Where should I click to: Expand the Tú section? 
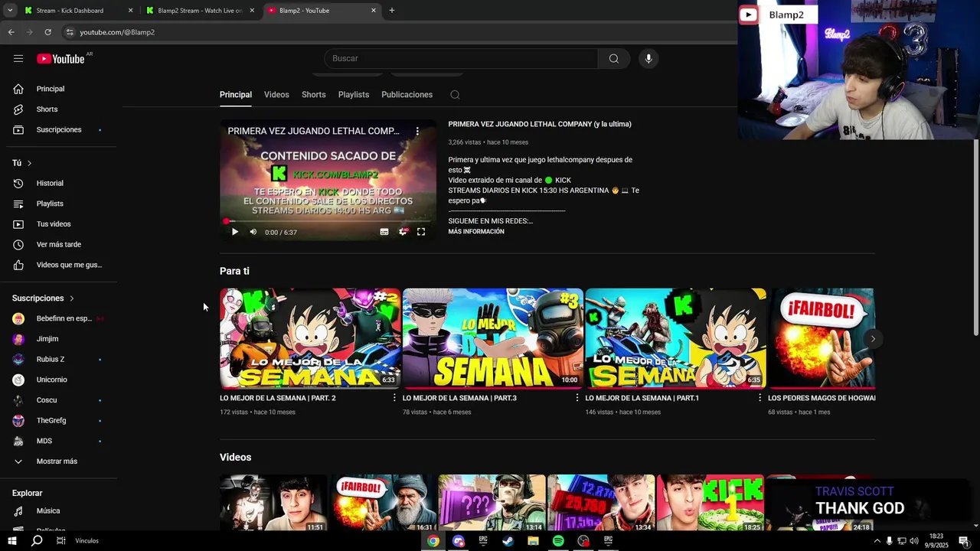[22, 163]
